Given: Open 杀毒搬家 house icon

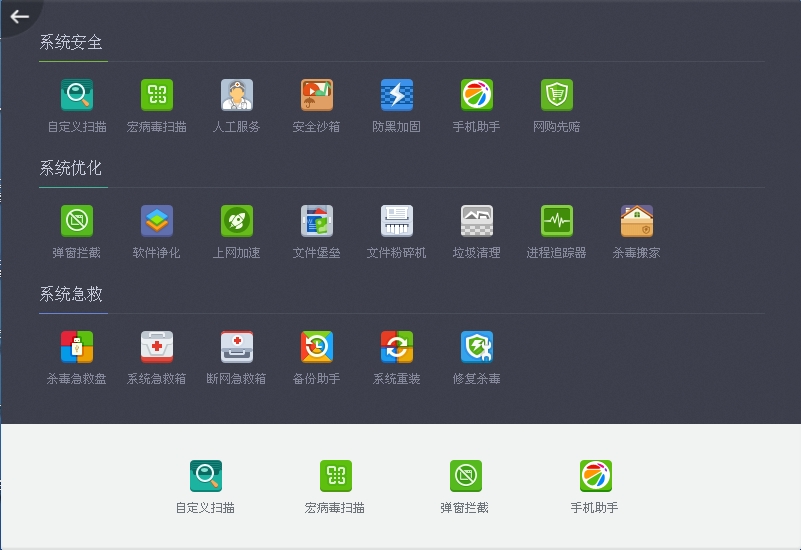Looking at the screenshot, I should pyautogui.click(x=637, y=222).
